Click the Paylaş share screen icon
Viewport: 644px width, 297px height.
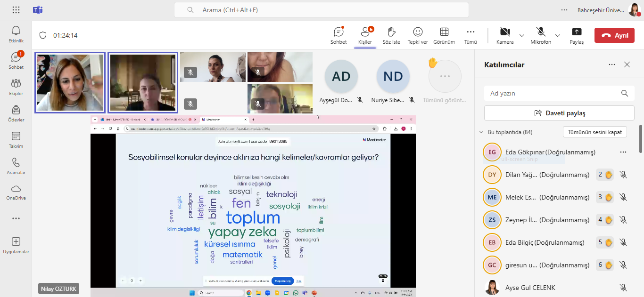576,32
